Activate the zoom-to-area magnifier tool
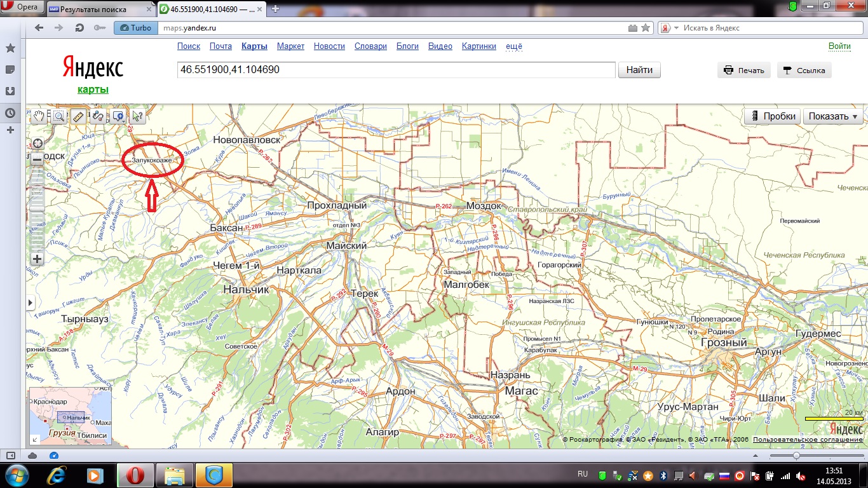This screenshot has height=488, width=868. 59,116
